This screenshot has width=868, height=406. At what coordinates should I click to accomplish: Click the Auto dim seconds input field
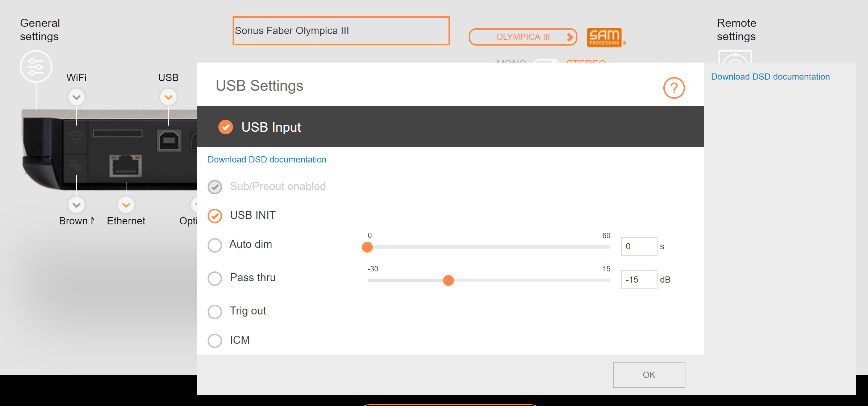click(x=639, y=246)
